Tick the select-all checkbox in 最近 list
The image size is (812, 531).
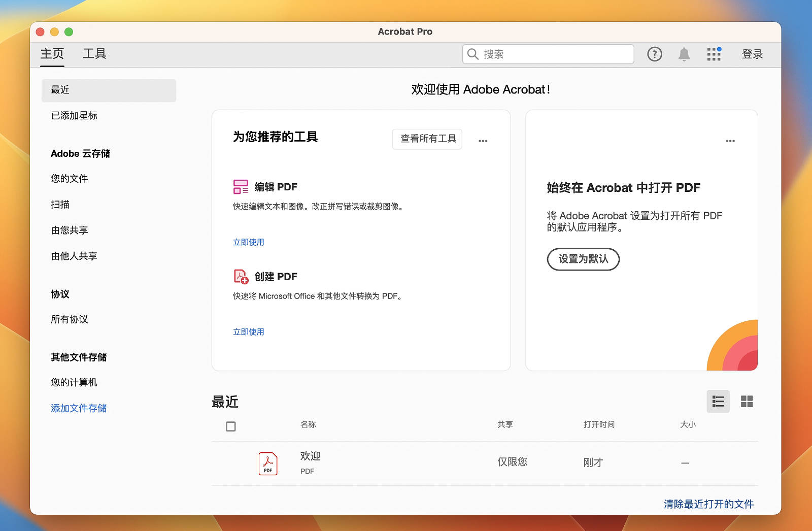[231, 426]
